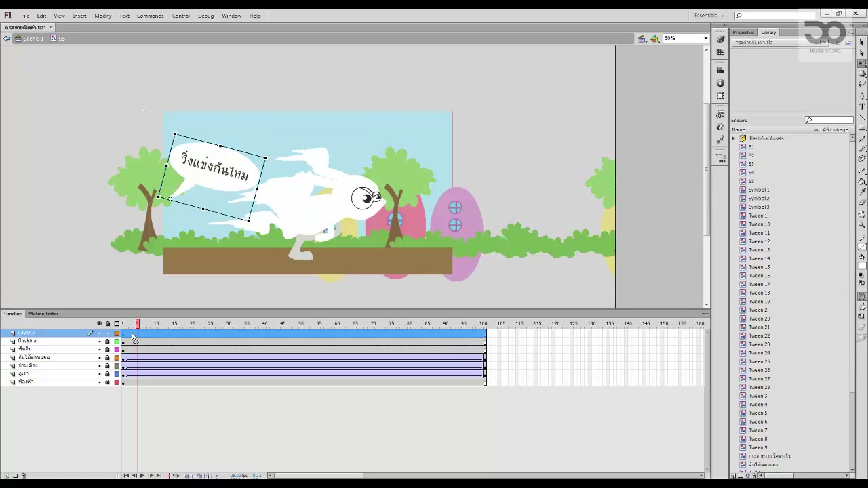
Task: Expand the flash0.ai Assets folder
Action: pos(734,138)
